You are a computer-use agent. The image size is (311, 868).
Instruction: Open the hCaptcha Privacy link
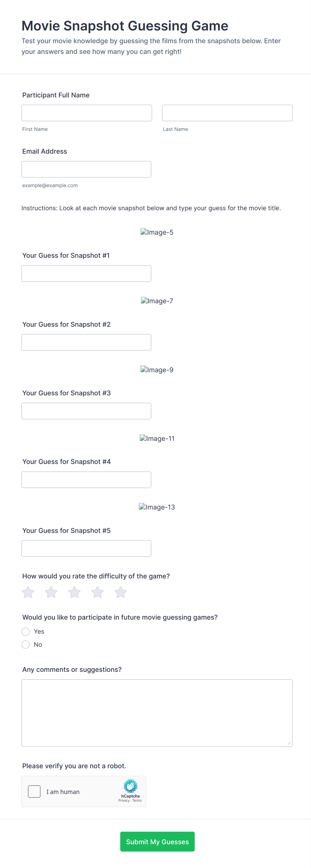(124, 801)
